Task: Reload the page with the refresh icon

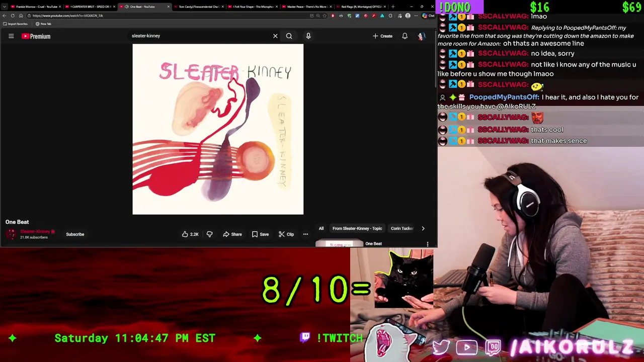Action: (x=13, y=16)
